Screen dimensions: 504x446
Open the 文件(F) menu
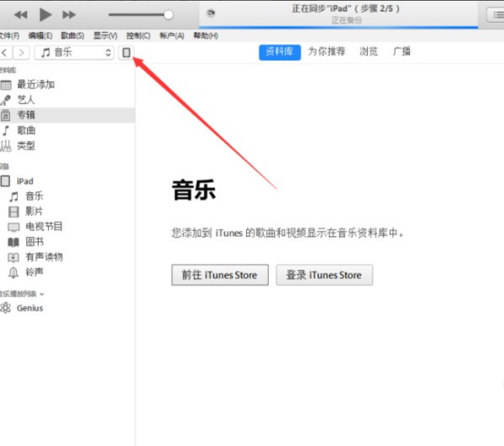coord(9,35)
